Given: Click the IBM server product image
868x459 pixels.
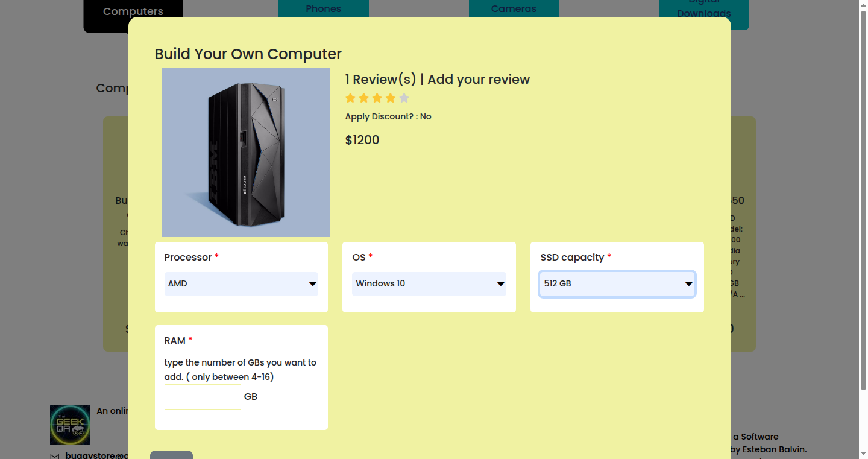Looking at the screenshot, I should (246, 153).
